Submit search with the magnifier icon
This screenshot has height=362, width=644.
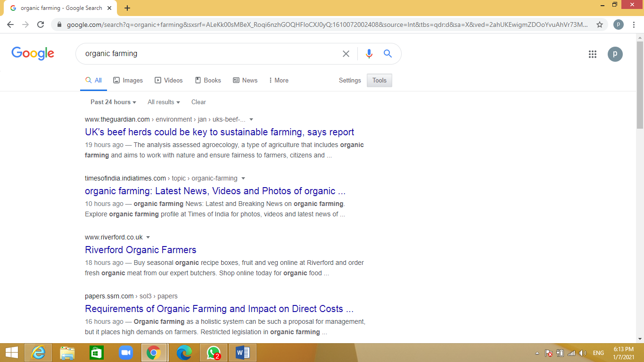388,54
